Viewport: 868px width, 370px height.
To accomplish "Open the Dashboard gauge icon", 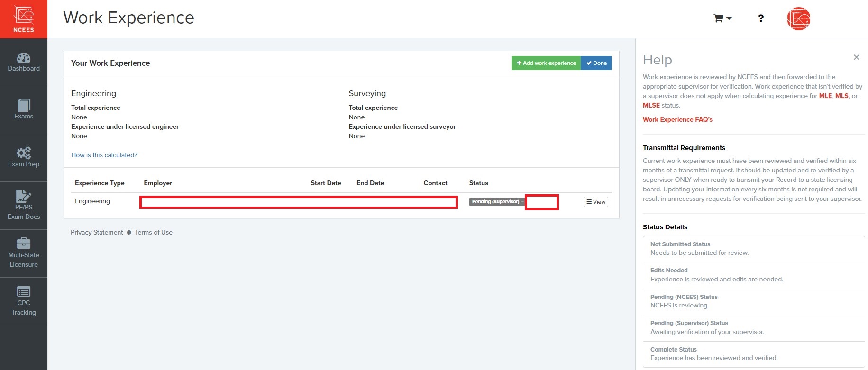I will [x=24, y=58].
